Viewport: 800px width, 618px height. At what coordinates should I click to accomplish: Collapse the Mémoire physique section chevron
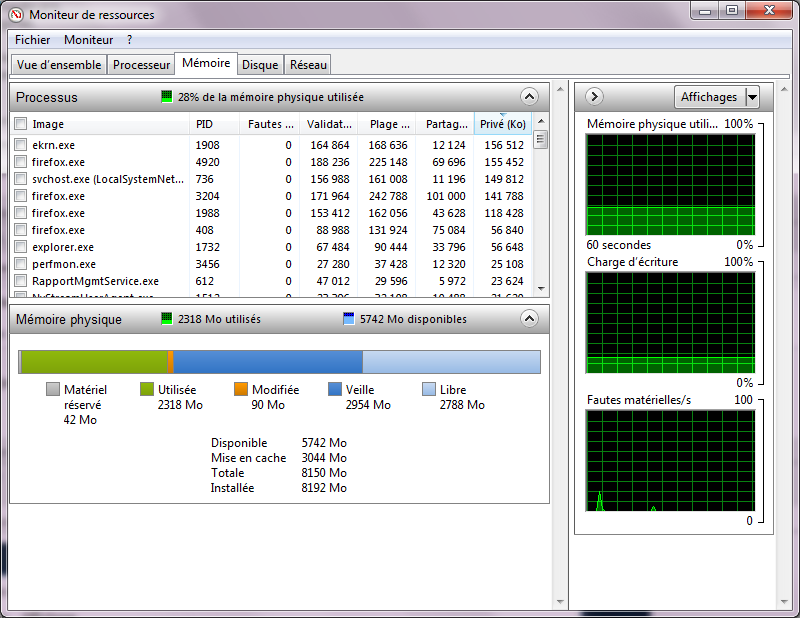529,319
